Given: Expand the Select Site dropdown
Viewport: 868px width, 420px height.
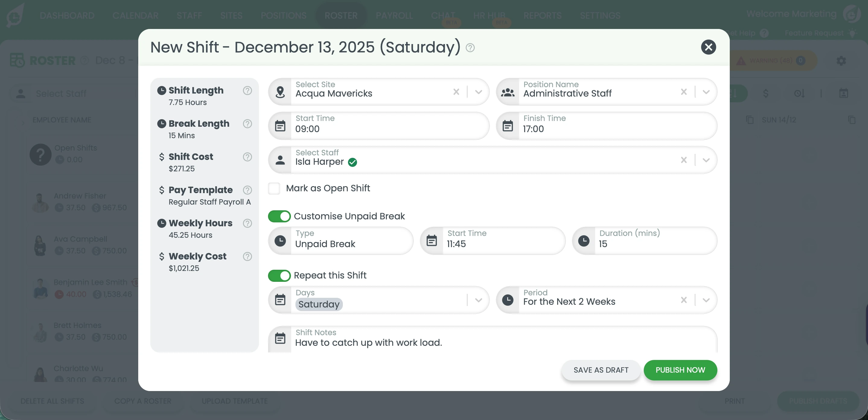Looking at the screenshot, I should pyautogui.click(x=478, y=92).
